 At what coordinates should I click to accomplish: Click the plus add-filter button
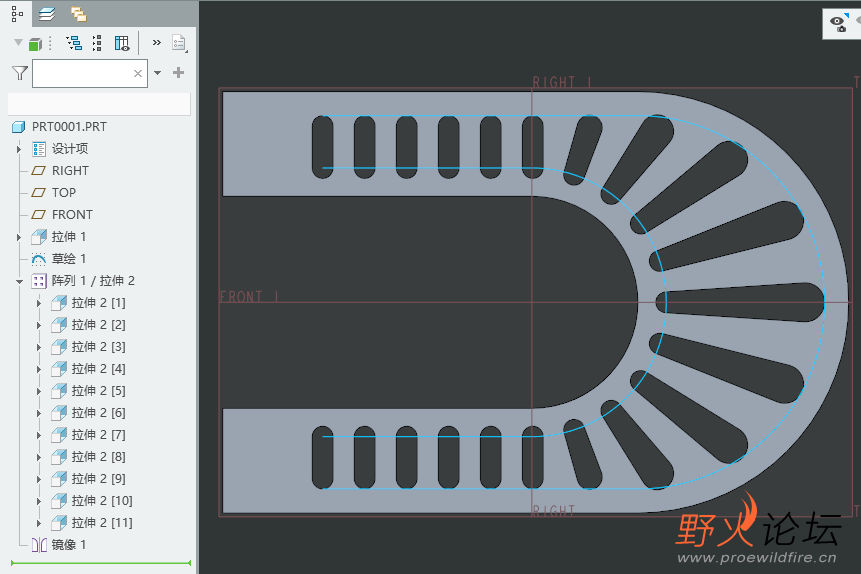coord(178,73)
